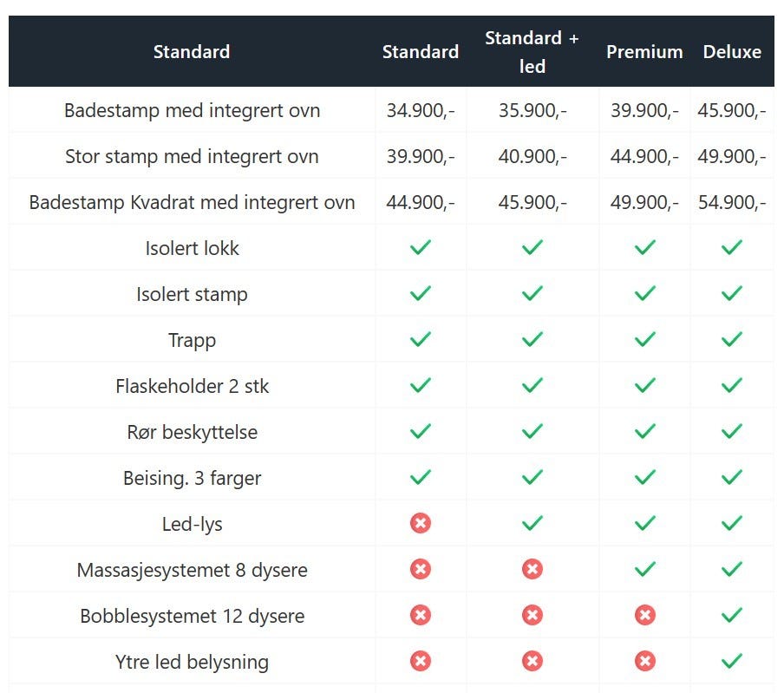Click the 45.900,- Deluxe price for Badestamp
The width and height of the screenshot is (784, 693).
pos(732,110)
